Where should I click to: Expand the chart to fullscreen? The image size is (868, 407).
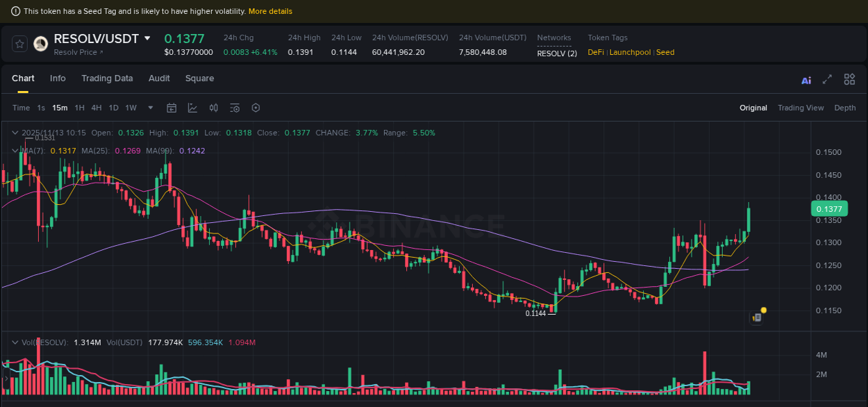tap(826, 79)
